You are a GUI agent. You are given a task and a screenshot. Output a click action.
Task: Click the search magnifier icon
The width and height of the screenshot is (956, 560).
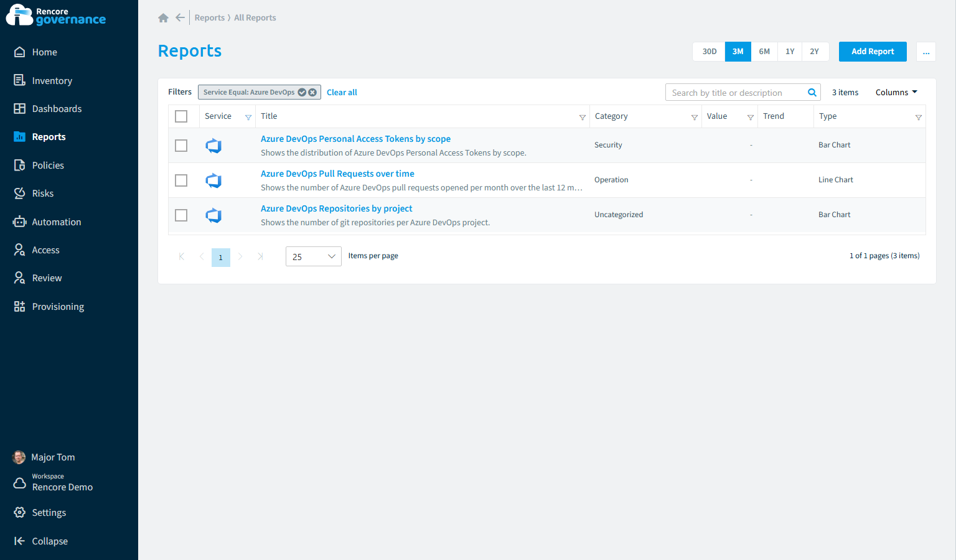point(812,93)
